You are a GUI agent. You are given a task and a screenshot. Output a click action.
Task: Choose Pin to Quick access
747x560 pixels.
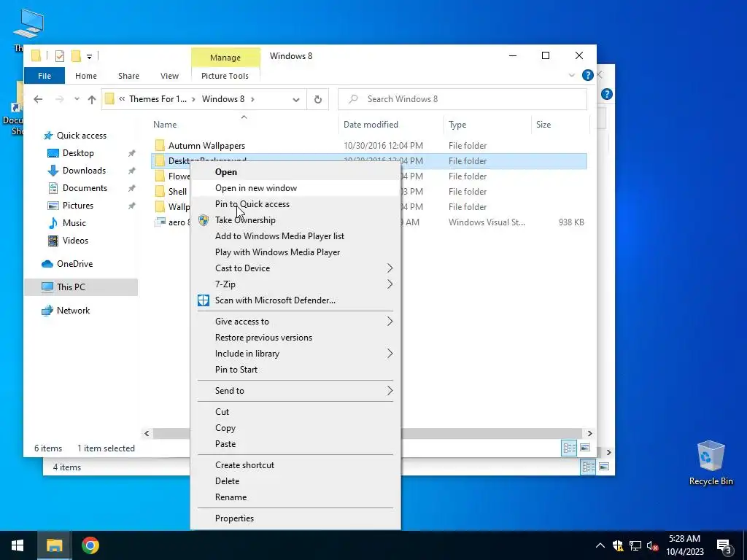[295, 204]
